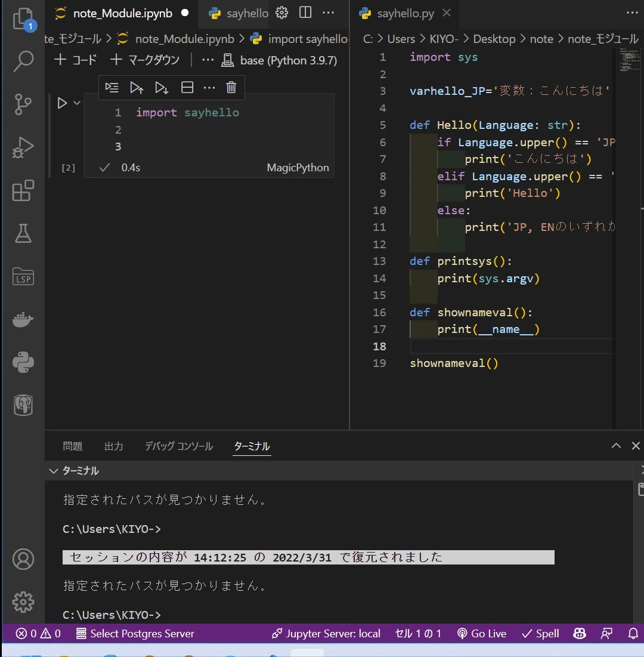Change cell language MagicPython

(298, 168)
